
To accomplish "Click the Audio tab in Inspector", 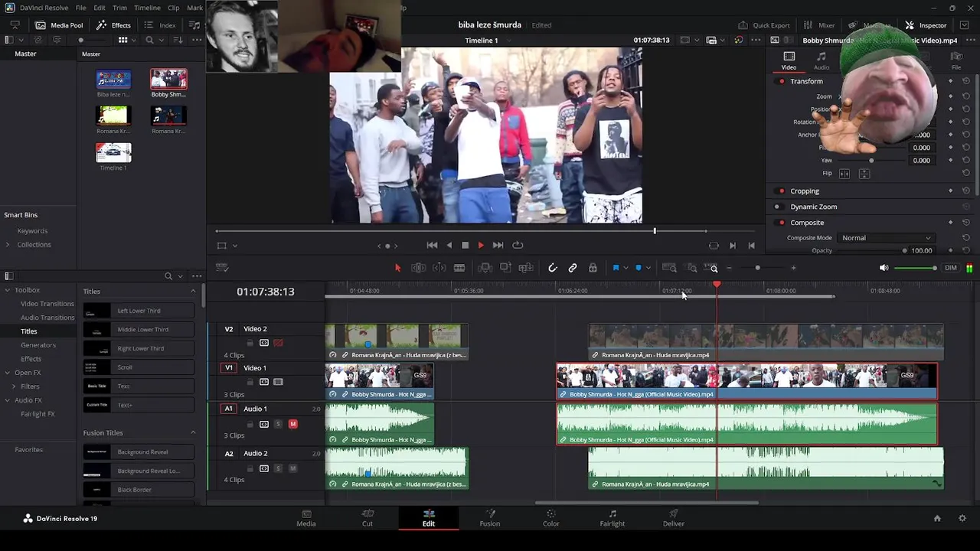I will click(x=821, y=60).
